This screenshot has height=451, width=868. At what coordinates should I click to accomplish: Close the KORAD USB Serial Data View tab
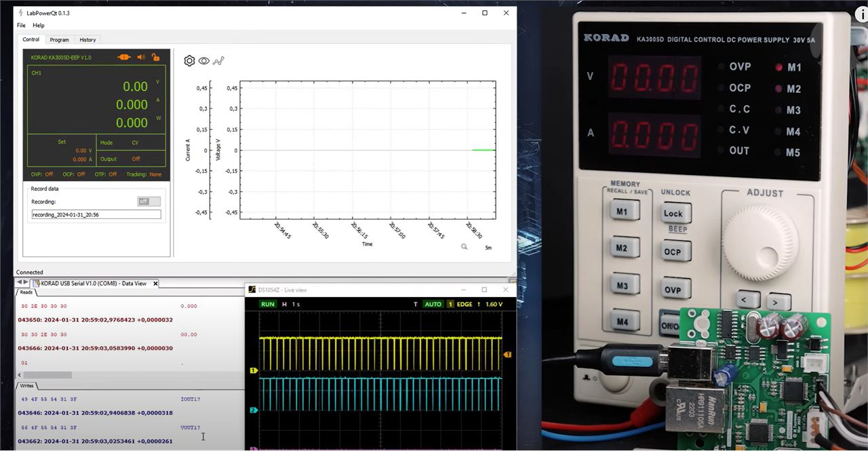(155, 283)
